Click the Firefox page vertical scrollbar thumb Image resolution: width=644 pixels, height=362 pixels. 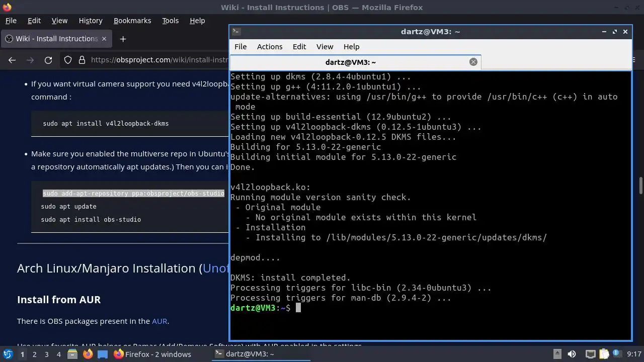click(x=641, y=185)
